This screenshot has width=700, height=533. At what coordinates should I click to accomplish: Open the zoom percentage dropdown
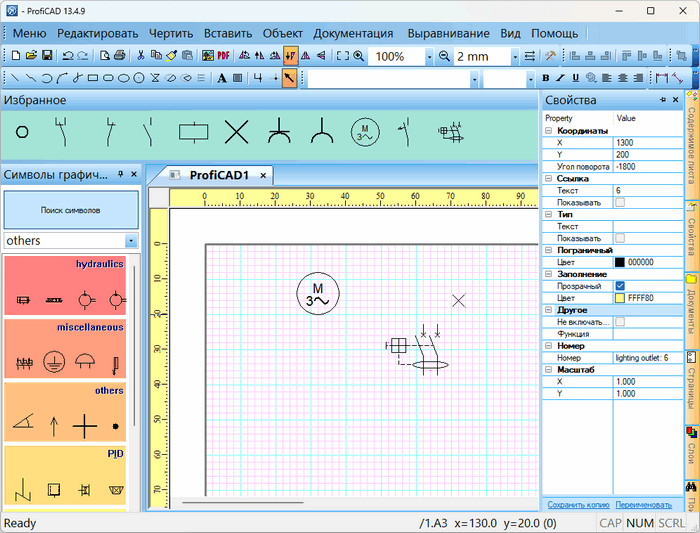tap(430, 57)
